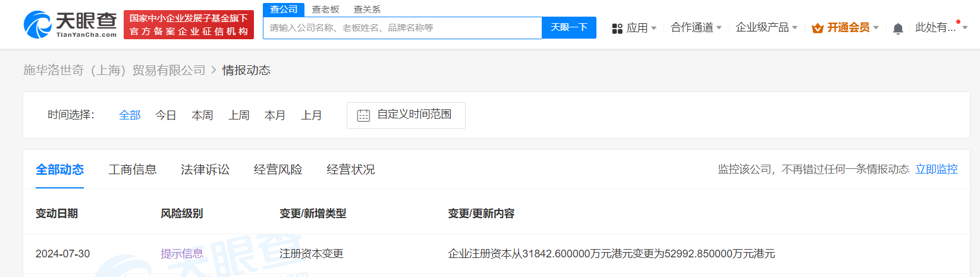980x277 pixels.
Task: Click the 应用 apps grid icon
Action: point(617,29)
